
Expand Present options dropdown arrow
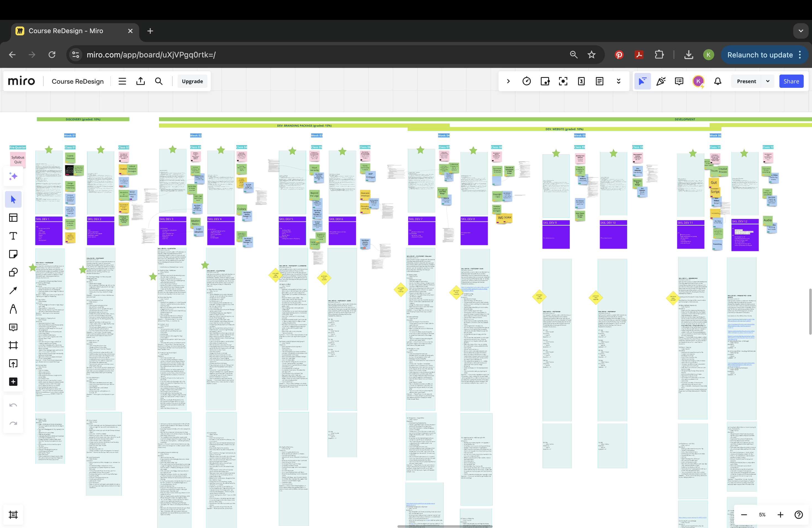(x=768, y=81)
